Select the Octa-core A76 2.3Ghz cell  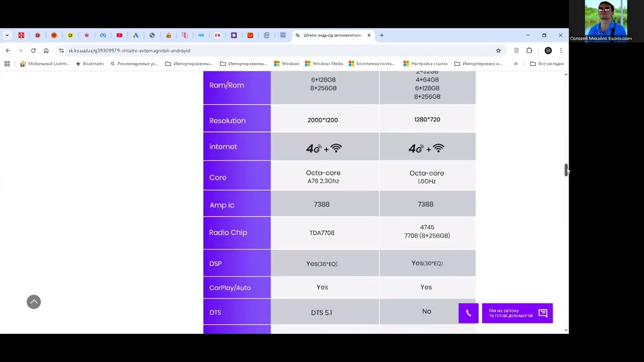click(x=325, y=175)
